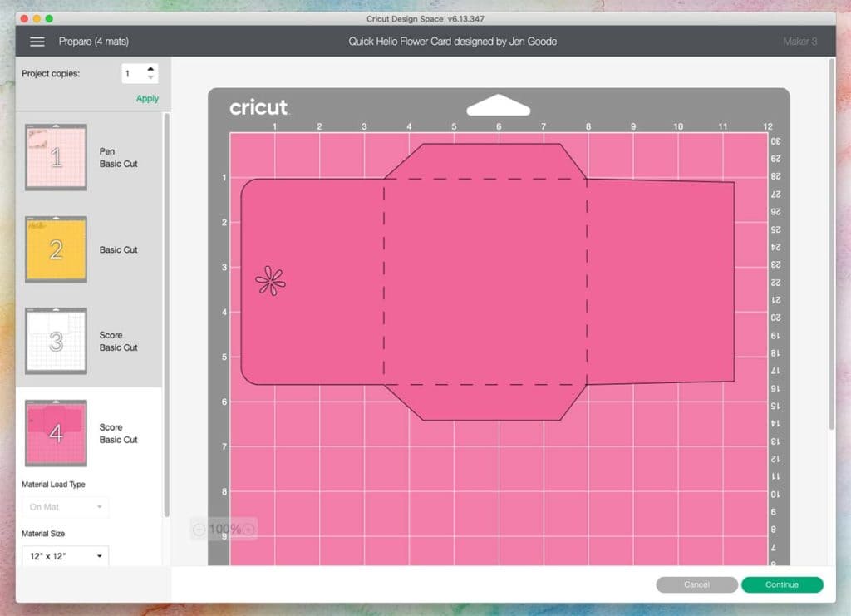Click the 100% zoom indicator
This screenshot has height=616, width=851.
[x=223, y=528]
